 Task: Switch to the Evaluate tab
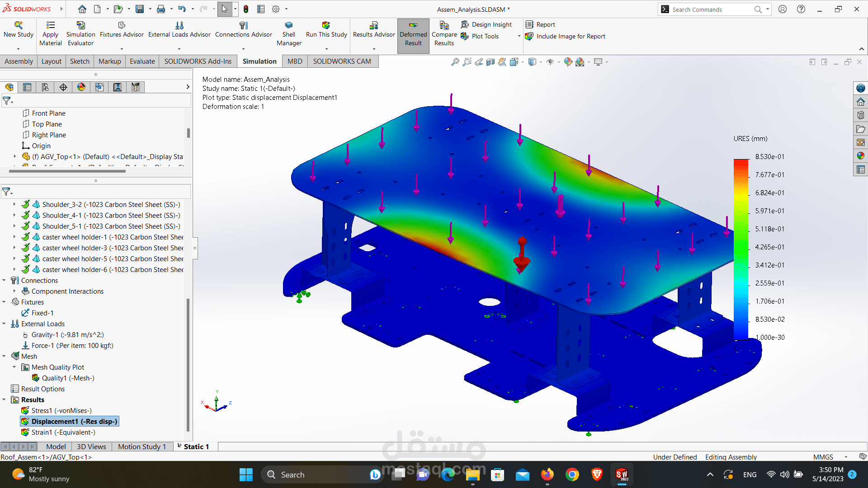point(142,61)
